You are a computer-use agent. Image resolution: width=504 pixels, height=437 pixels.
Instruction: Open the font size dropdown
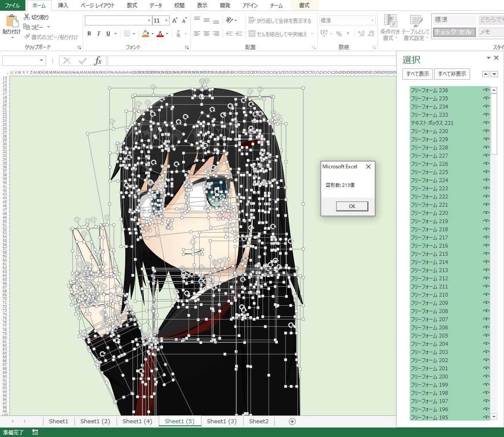point(166,21)
